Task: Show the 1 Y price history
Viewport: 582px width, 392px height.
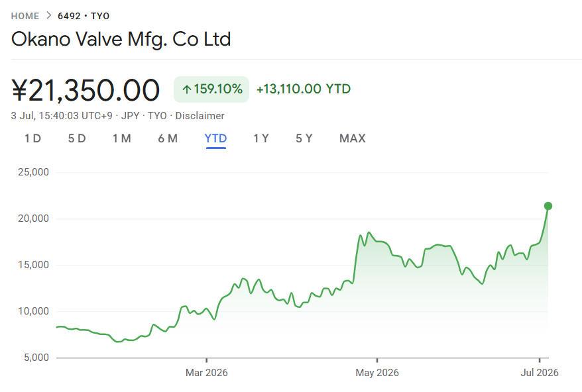Action: point(261,138)
